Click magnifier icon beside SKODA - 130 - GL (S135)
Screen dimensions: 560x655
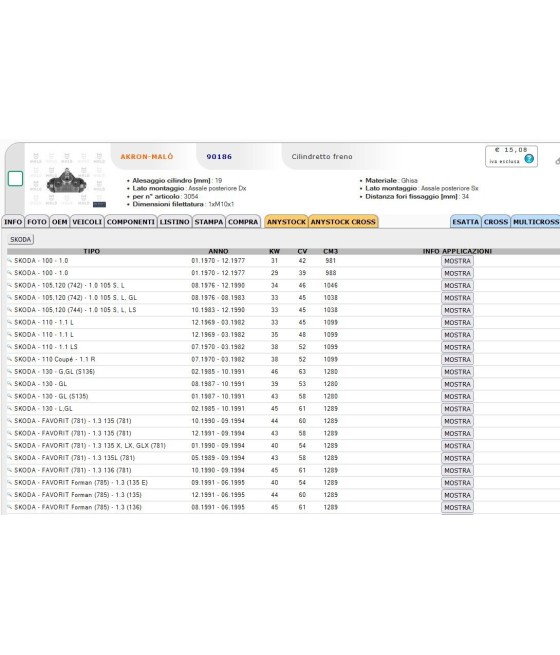[10, 396]
